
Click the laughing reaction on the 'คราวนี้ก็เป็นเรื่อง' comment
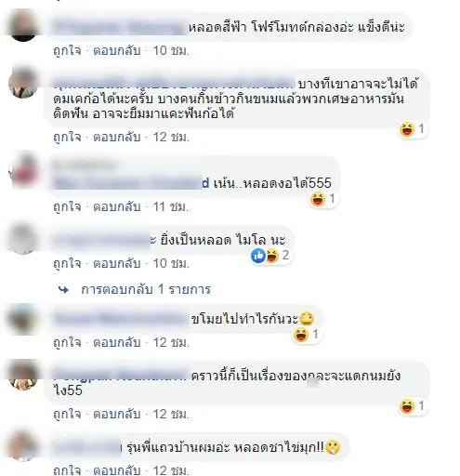pyautogui.click(x=407, y=406)
